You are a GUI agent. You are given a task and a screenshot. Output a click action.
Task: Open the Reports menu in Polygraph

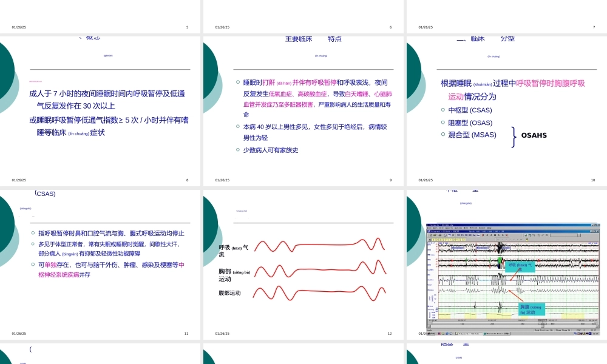(449, 227)
